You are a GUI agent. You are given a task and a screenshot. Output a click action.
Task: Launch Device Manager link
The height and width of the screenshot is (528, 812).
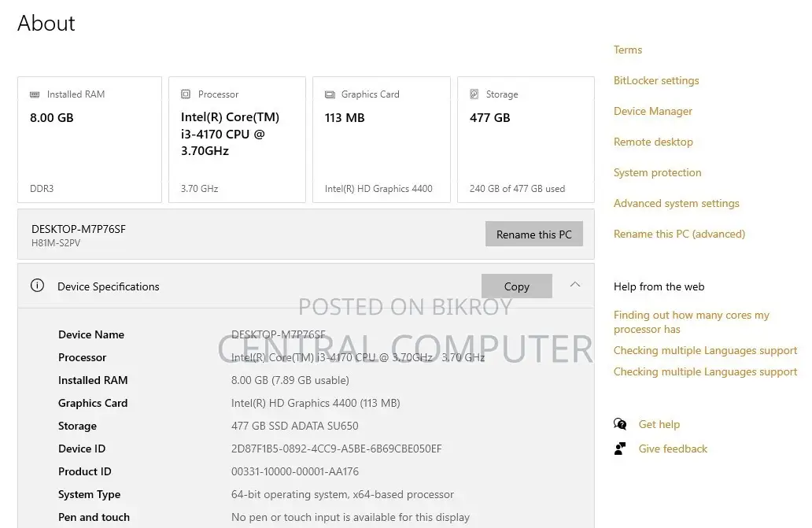(653, 111)
